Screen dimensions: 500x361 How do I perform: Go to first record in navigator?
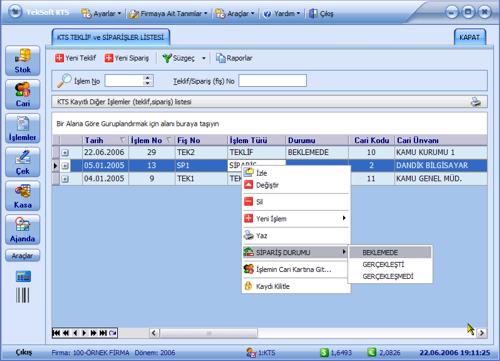click(x=57, y=333)
